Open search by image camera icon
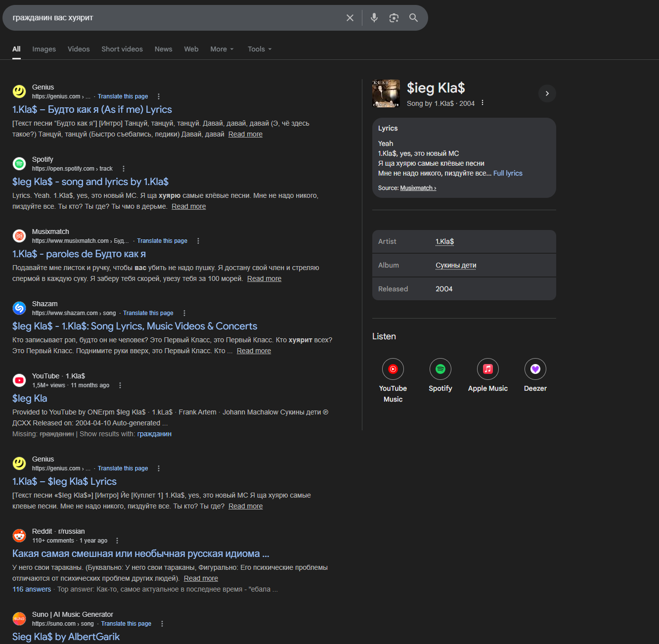The width and height of the screenshot is (659, 644). [394, 18]
